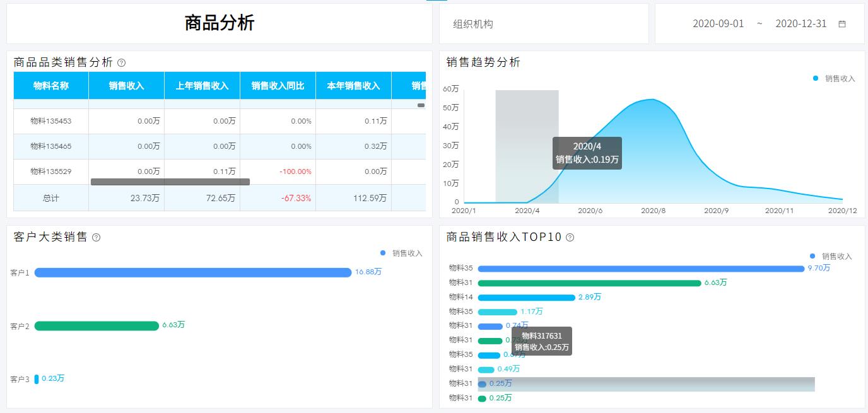The image size is (868, 413).
Task: Select the 总计 totals row in the table
Action: click(50, 197)
